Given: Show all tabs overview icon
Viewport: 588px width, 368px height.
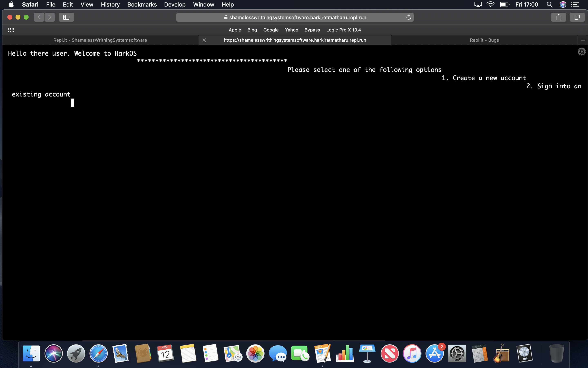Looking at the screenshot, I should pyautogui.click(x=577, y=17).
